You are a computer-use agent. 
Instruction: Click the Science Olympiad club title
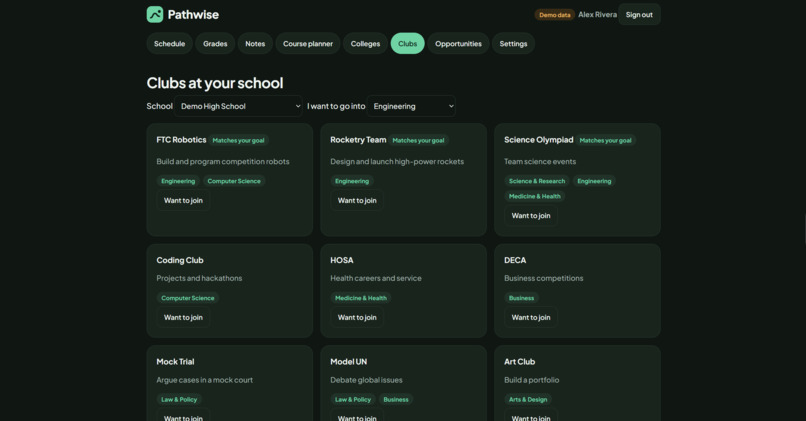tap(539, 140)
